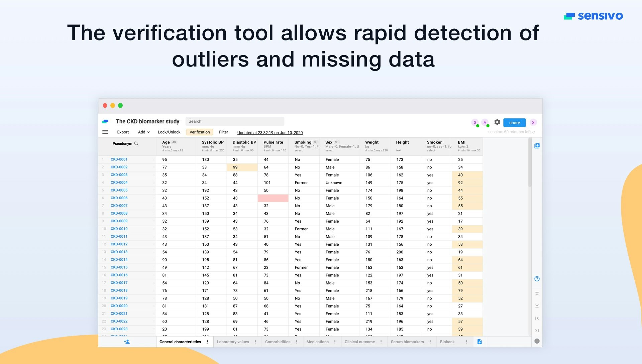The image size is (642, 364).
Task: Refresh the session timer
Action: pyautogui.click(x=534, y=132)
